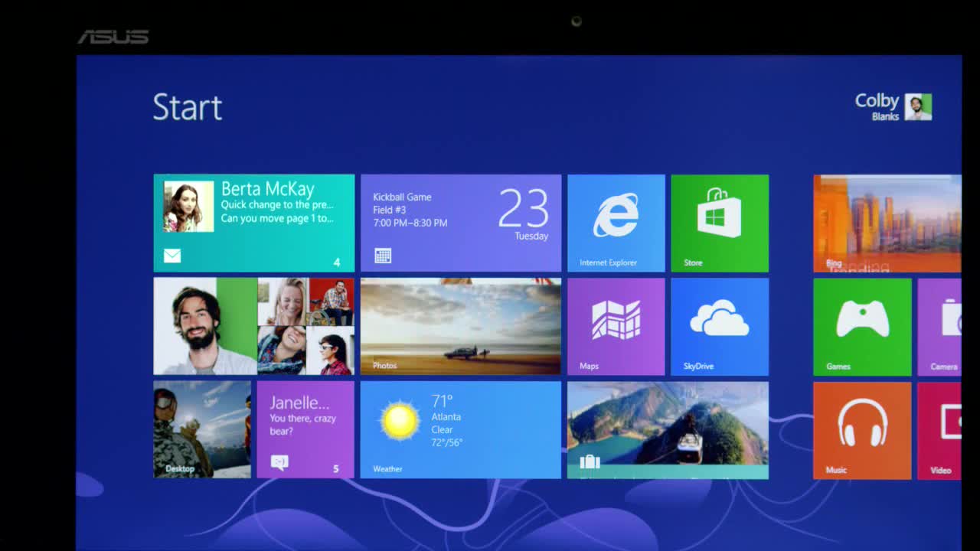The width and height of the screenshot is (980, 551).
Task: Open the SkyDrive cloud tile
Action: 720,327
